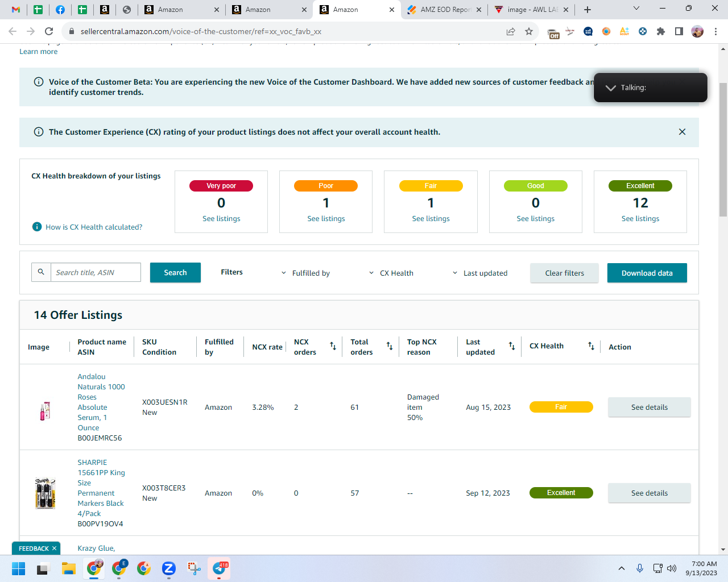Viewport: 728px width, 582px height.
Task: Click the Download data button
Action: point(647,273)
